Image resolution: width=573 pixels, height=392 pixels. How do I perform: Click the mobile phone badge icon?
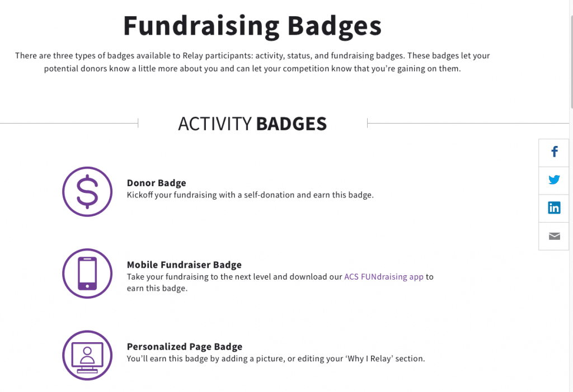click(x=87, y=273)
